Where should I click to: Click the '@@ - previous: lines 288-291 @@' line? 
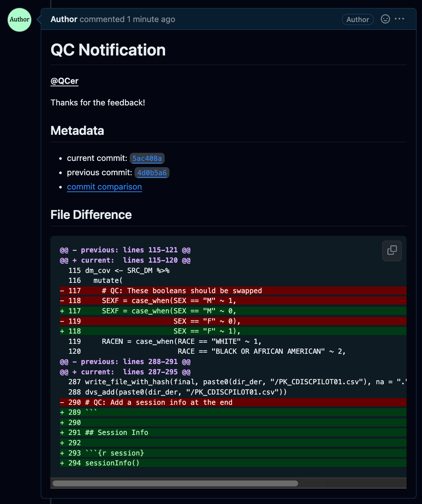click(125, 362)
